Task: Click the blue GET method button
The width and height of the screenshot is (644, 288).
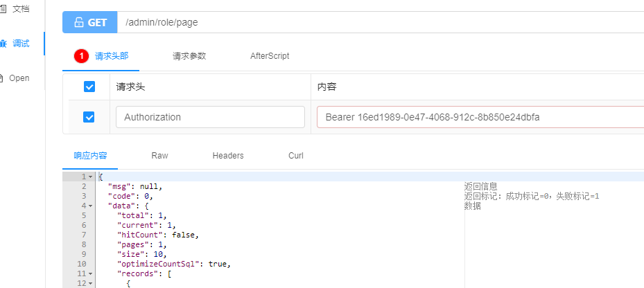Action: [x=90, y=22]
